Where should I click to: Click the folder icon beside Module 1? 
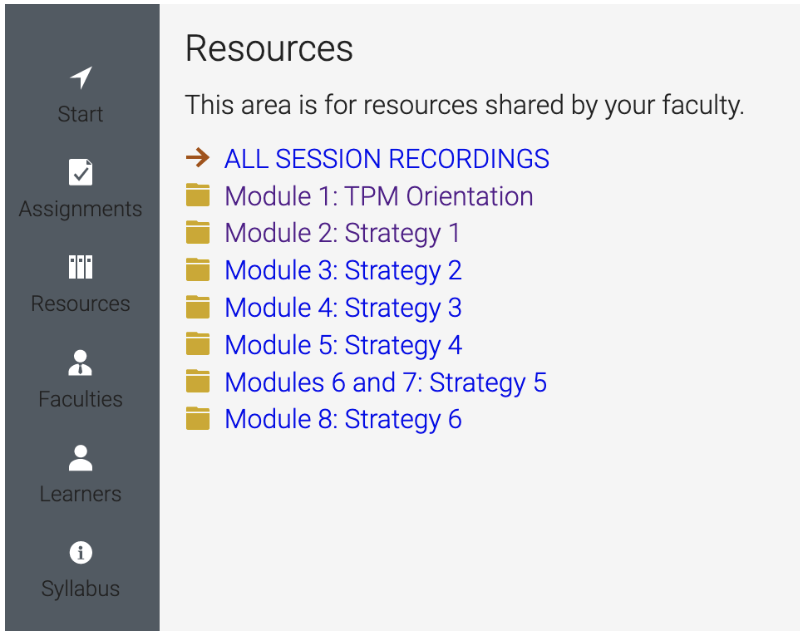click(x=198, y=195)
